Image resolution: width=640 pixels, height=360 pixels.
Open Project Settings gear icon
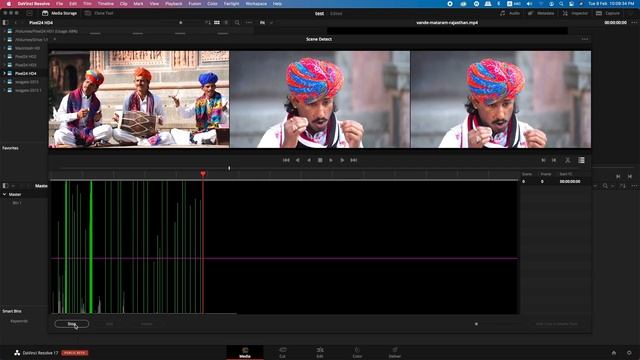[x=629, y=353]
